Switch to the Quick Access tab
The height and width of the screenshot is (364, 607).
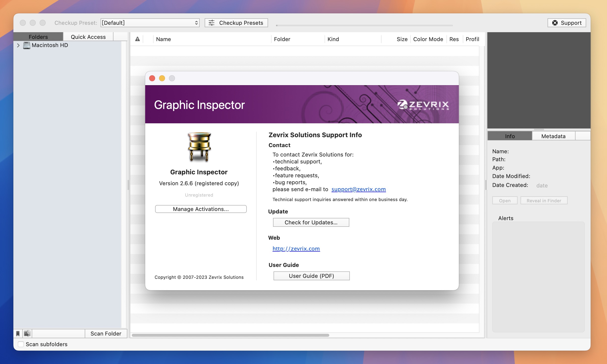pyautogui.click(x=88, y=36)
